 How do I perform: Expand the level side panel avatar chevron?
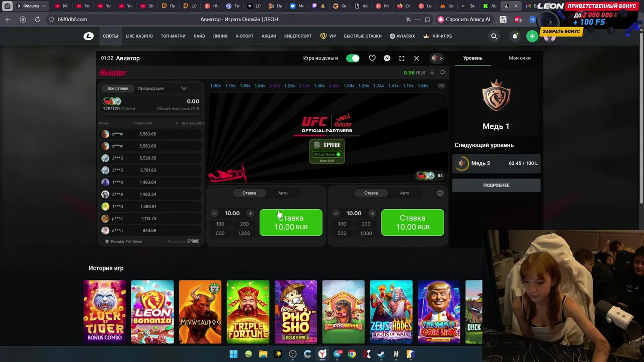(437, 58)
